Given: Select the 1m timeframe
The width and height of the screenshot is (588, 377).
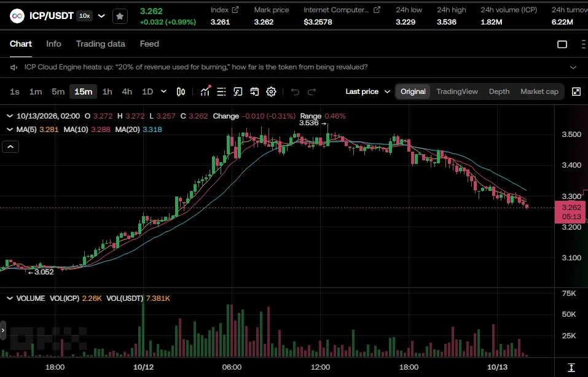Looking at the screenshot, I should coord(36,92).
